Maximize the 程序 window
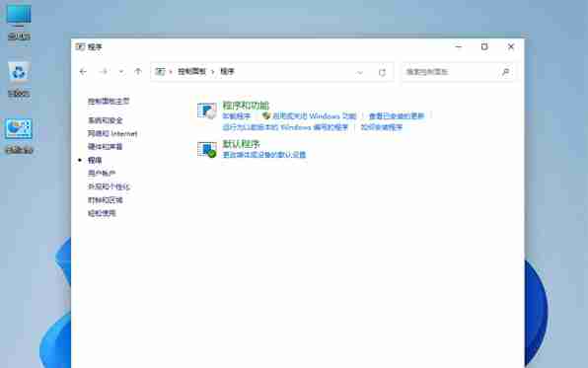588x368 pixels. 484,46
